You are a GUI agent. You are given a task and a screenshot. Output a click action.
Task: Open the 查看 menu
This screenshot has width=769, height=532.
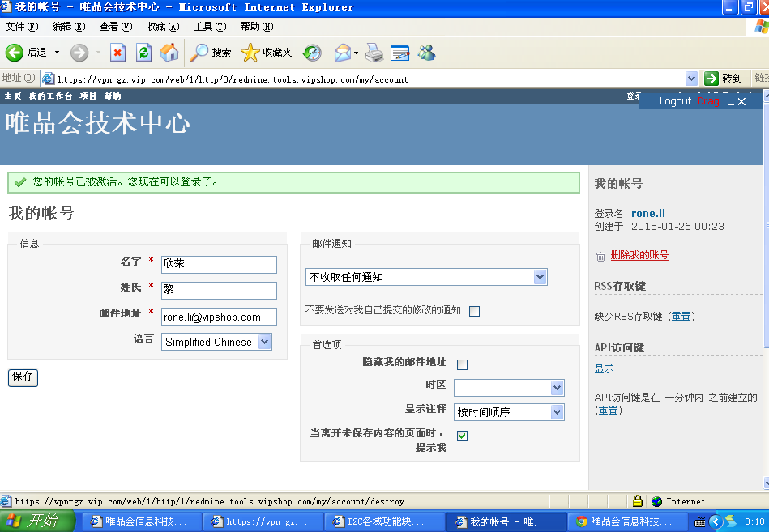[115, 27]
